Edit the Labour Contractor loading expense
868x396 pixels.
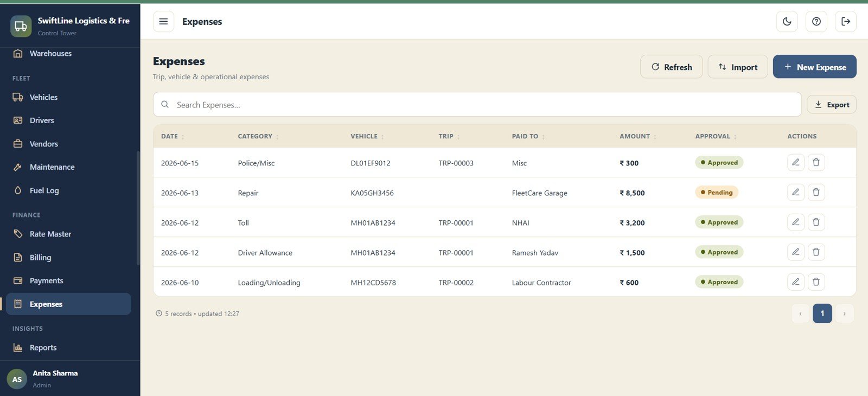795,282
